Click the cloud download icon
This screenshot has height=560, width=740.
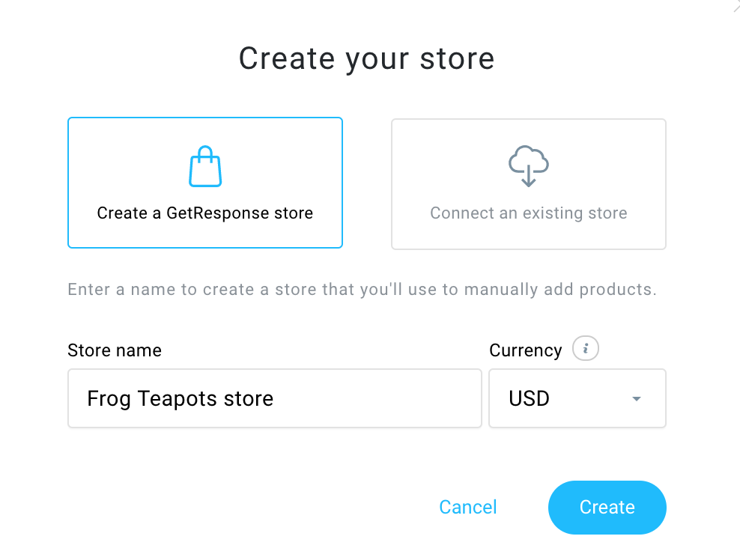pyautogui.click(x=528, y=166)
